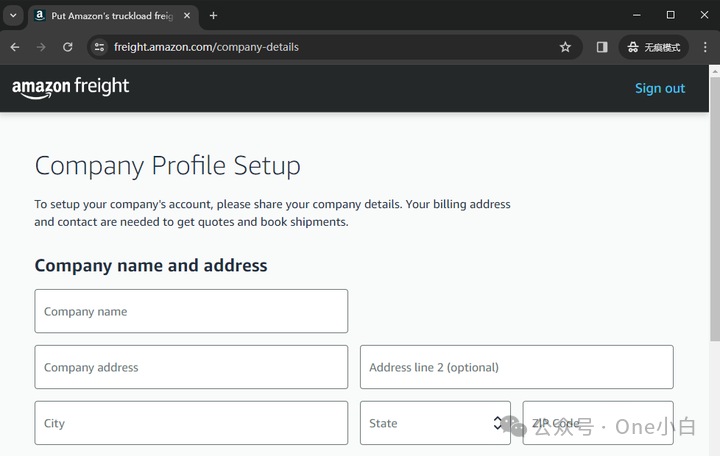The image size is (720, 456).
Task: Bookmark page with the star icon
Action: click(565, 47)
